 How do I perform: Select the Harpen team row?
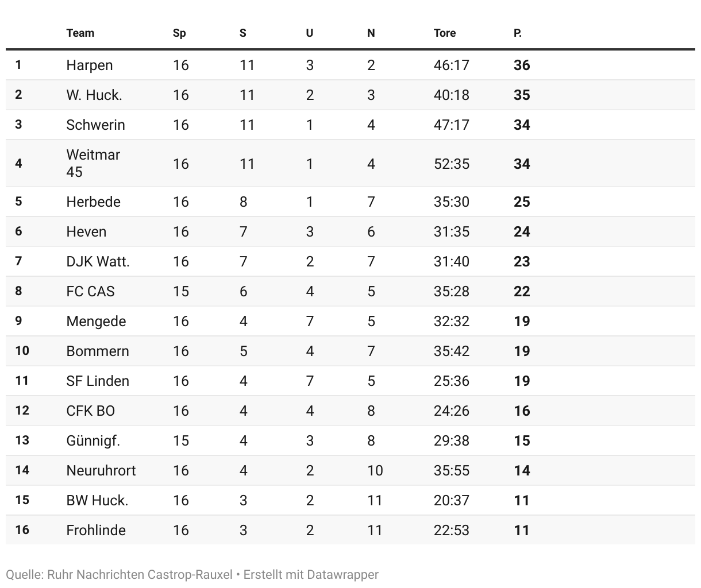tap(90, 65)
